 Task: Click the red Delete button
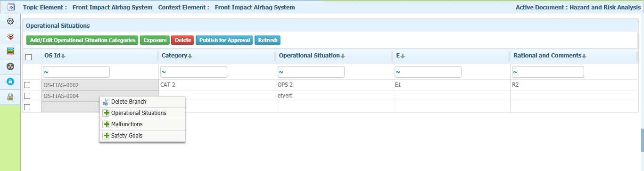point(183,40)
